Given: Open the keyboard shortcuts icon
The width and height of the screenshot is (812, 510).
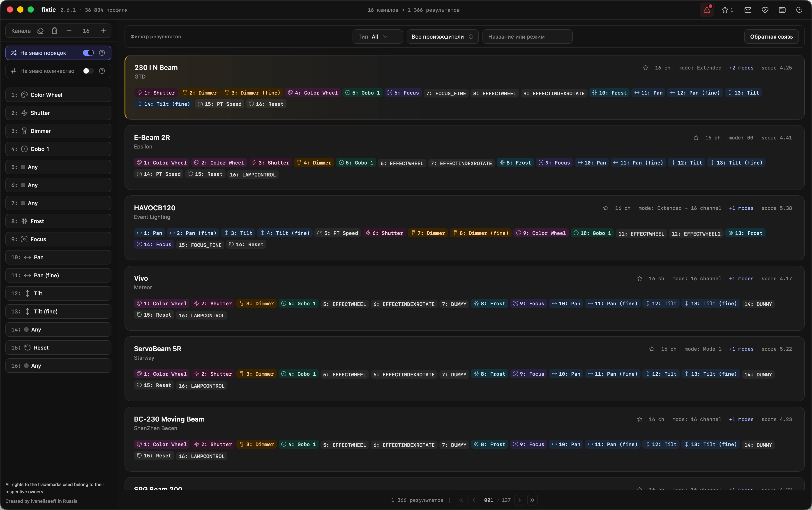Looking at the screenshot, I should tap(782, 10).
